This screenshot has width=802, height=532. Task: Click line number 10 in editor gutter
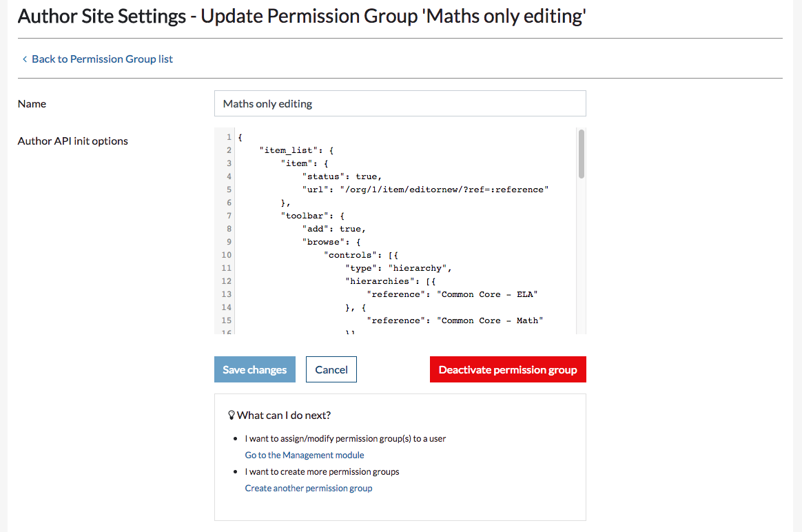pos(227,255)
